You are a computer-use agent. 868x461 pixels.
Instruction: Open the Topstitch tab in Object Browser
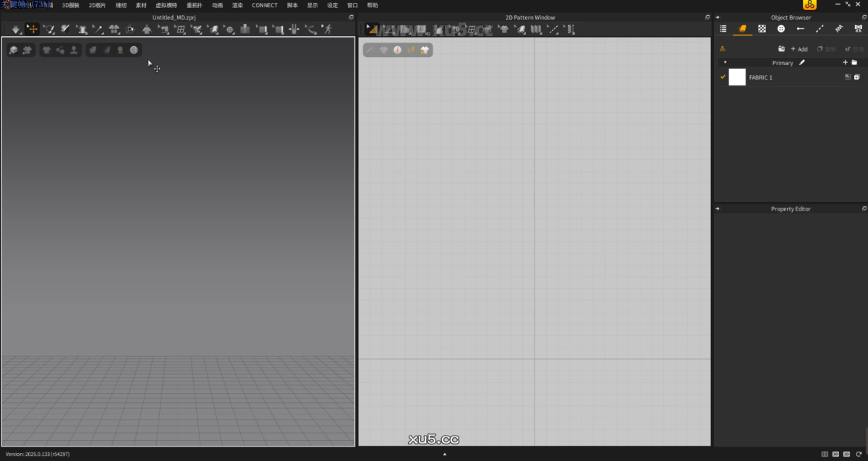[x=820, y=28]
